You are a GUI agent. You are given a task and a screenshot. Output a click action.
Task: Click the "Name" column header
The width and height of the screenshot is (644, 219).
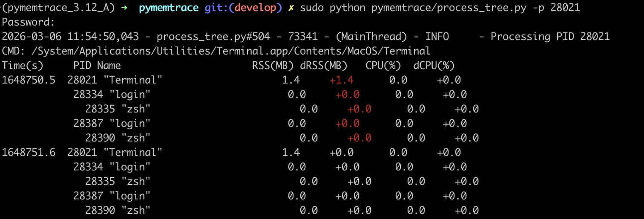(x=109, y=66)
